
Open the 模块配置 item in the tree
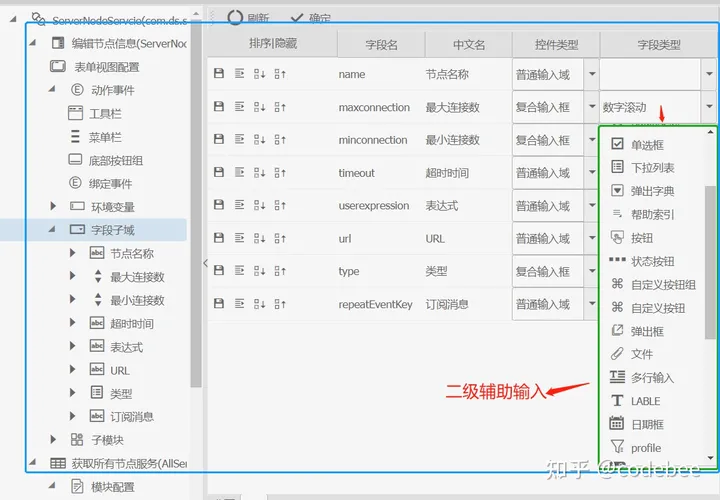(x=111, y=486)
